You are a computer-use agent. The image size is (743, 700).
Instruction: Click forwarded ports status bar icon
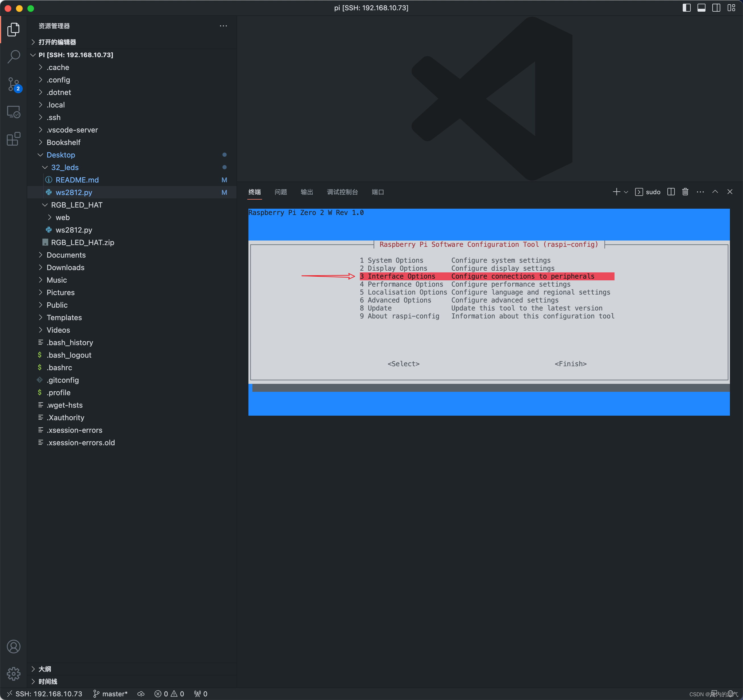tap(201, 694)
